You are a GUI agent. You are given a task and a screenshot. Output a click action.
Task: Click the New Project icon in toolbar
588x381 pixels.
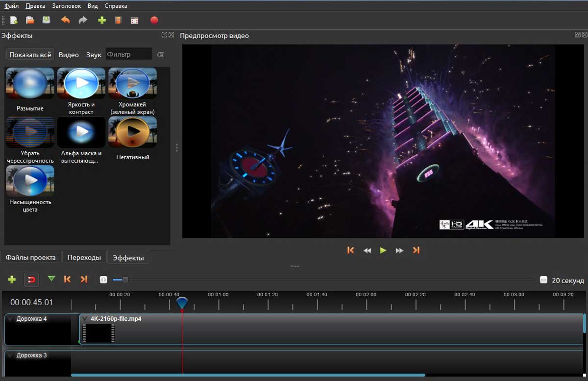click(x=14, y=20)
